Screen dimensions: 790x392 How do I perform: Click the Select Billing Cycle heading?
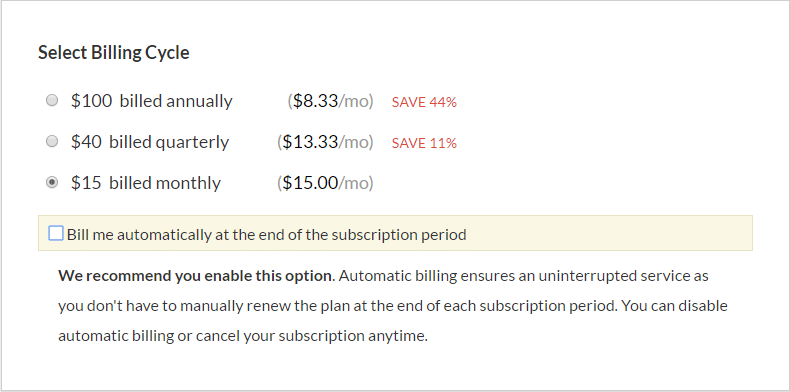(114, 53)
